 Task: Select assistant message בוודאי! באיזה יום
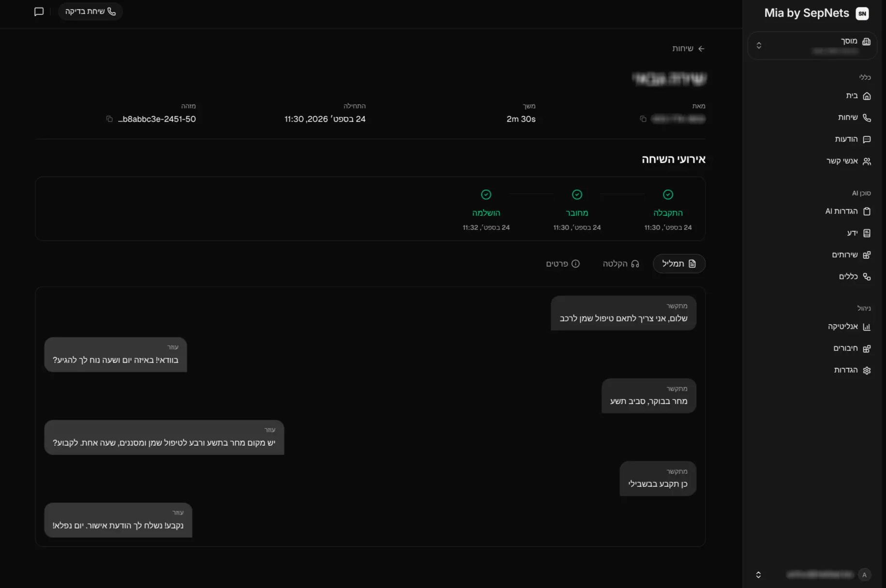pyautogui.click(x=116, y=355)
